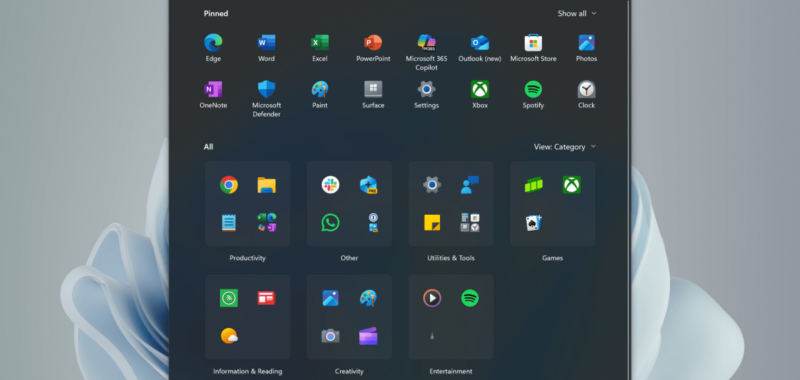800x380 pixels.
Task: Open the View: Category dropdown
Action: coord(565,147)
